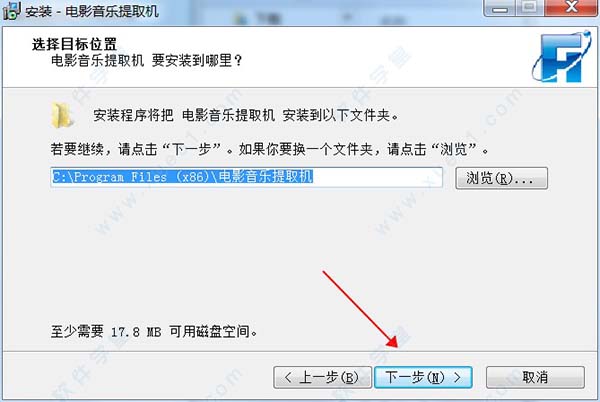Click the yellow folder icon
This screenshot has height=402, width=600.
[x=62, y=115]
